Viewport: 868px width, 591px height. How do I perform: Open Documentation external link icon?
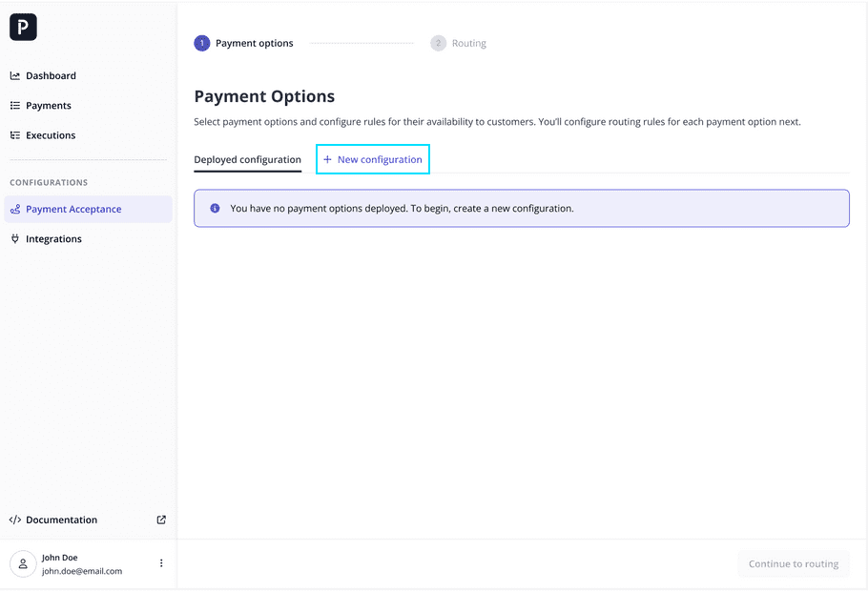pos(161,520)
